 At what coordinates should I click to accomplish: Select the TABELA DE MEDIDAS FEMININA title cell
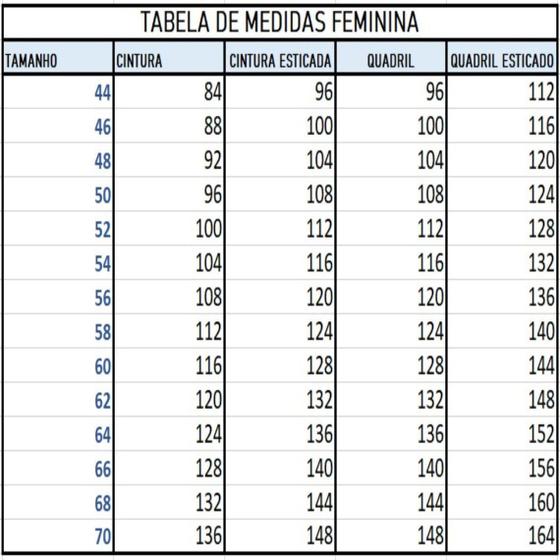click(x=280, y=22)
